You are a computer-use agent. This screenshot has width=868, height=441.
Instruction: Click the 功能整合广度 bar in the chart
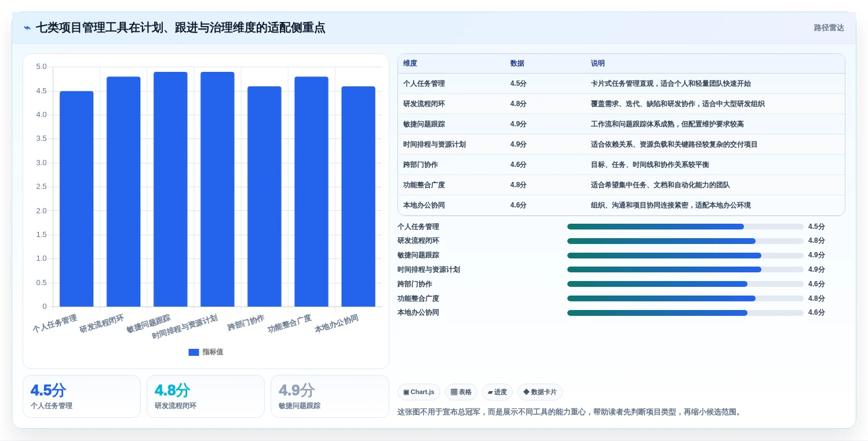[311, 192]
